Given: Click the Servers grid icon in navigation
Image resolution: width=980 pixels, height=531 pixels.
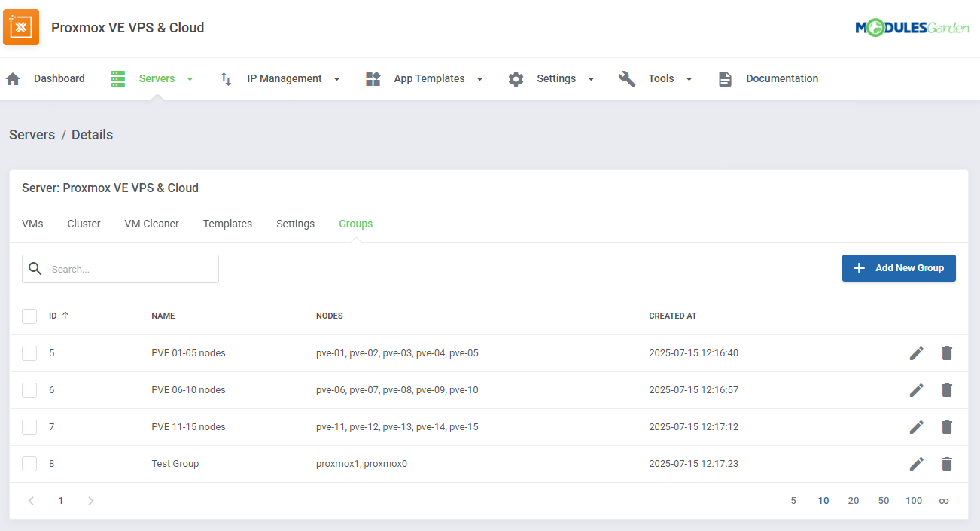Looking at the screenshot, I should click(x=117, y=78).
